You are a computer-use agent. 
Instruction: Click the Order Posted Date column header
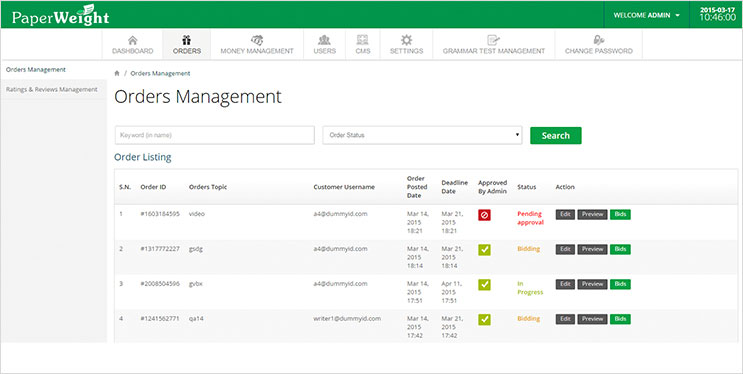[417, 187]
